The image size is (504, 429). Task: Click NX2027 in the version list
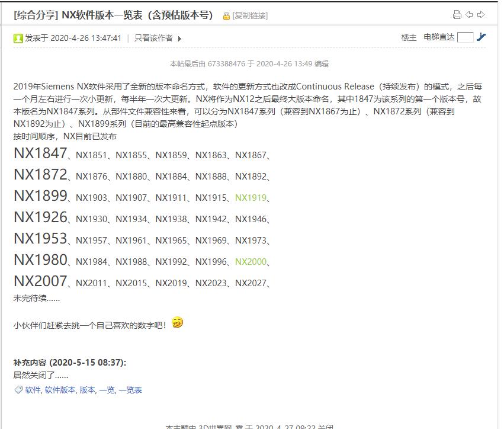pos(251,283)
